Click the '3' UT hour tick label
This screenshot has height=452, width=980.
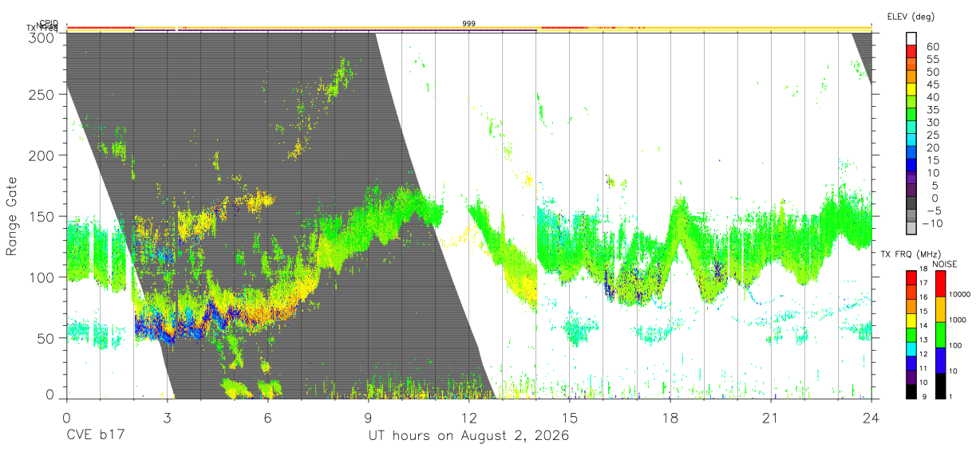tap(167, 418)
